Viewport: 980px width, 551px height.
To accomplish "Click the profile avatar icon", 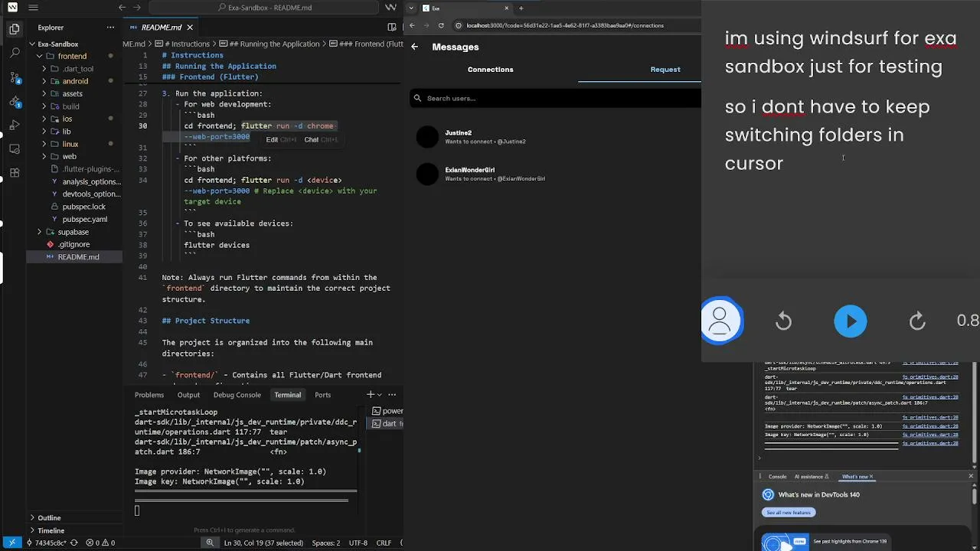I will [720, 321].
